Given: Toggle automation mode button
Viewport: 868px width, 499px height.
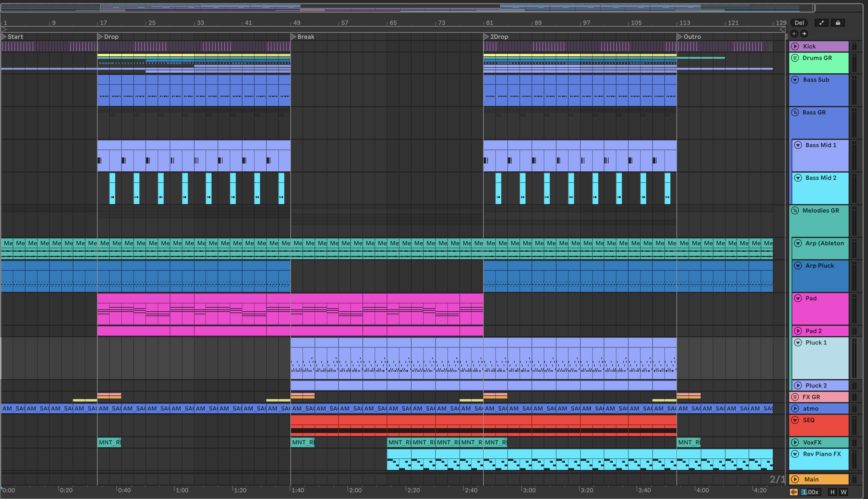Looking at the screenshot, I should click(821, 23).
